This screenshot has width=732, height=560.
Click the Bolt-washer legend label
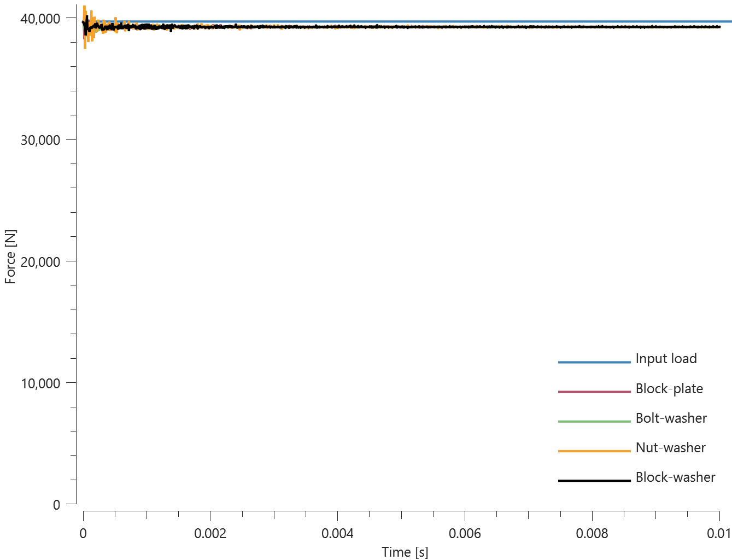click(x=671, y=418)
